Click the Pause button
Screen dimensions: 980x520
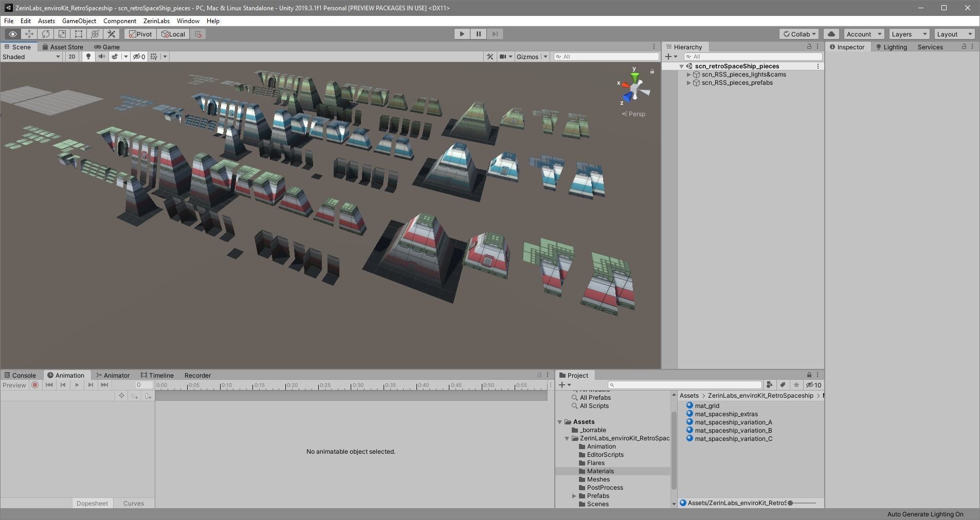click(478, 34)
